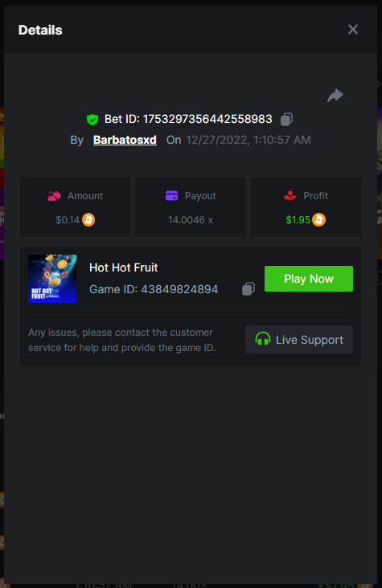Click the Play Now button
The image size is (382, 588).
pos(309,279)
